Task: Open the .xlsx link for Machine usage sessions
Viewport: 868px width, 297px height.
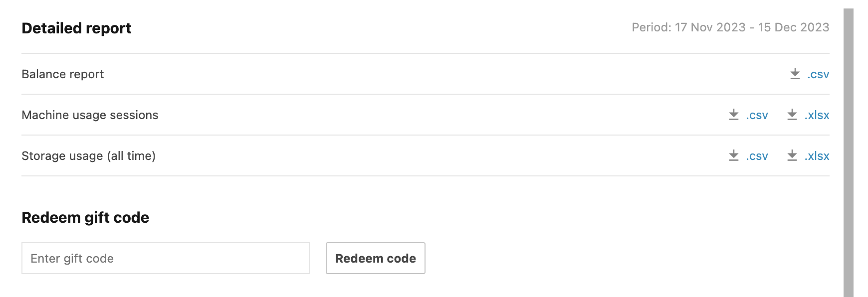Action: [x=817, y=115]
